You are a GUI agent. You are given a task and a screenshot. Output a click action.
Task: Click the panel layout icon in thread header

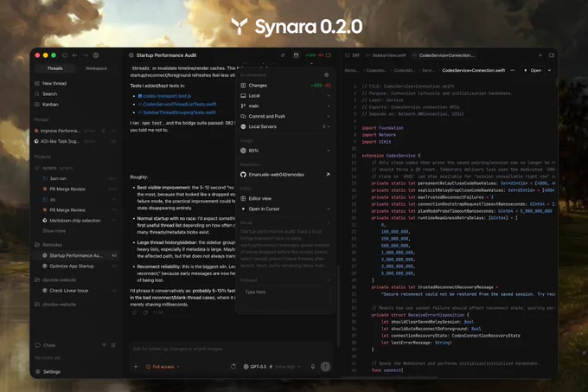click(296, 55)
